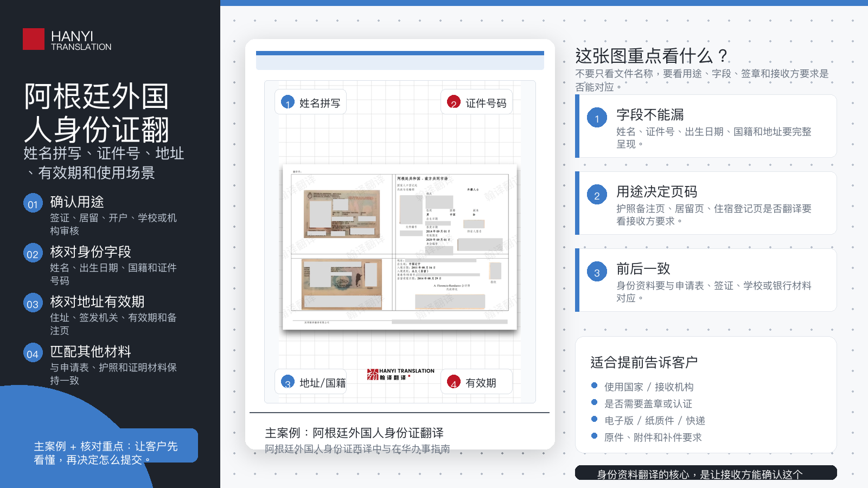Select the 匹配其他材料 step heading
Screen dimensions: 868x488
[91, 352]
